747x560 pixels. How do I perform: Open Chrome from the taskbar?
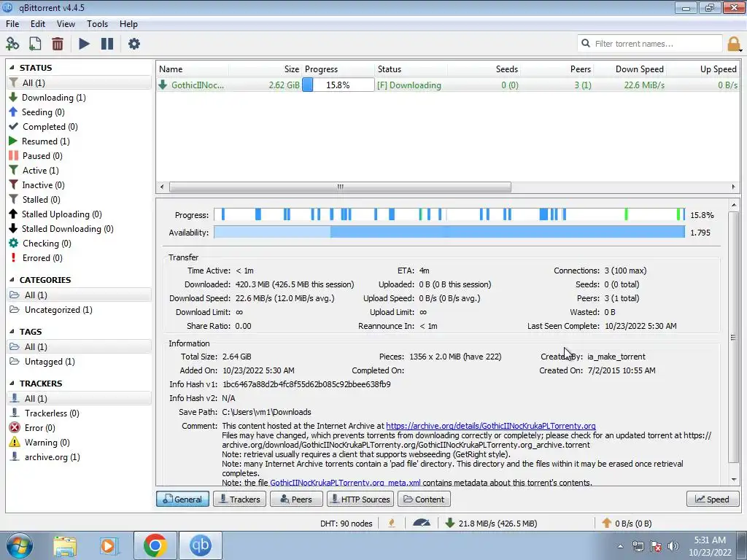[155, 545]
